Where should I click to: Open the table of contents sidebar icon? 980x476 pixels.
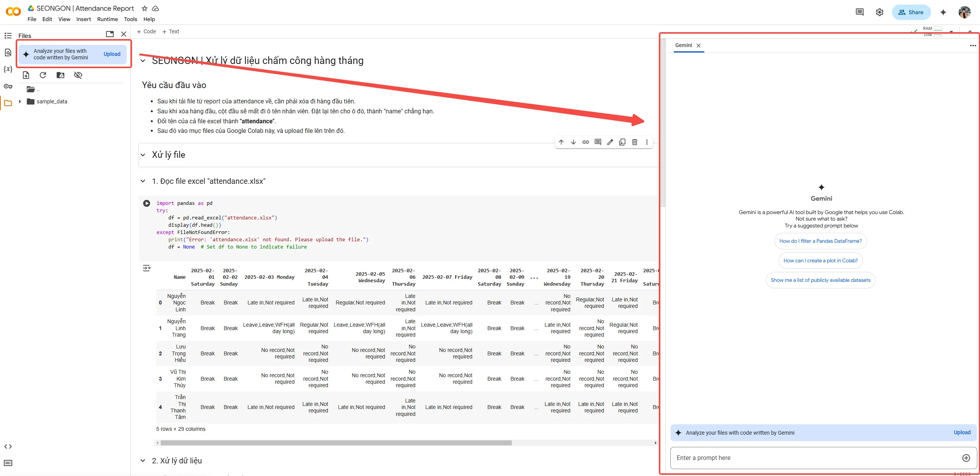coord(8,36)
